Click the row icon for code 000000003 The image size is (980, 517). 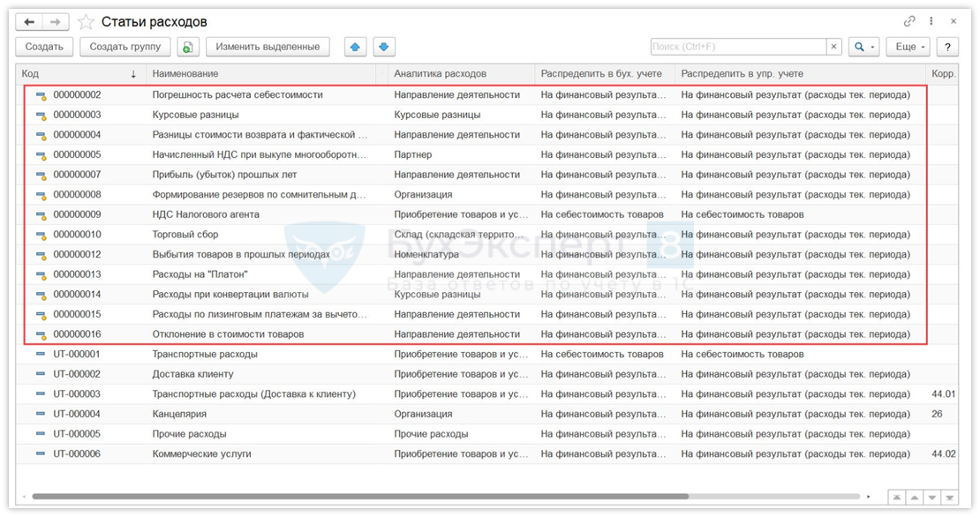pos(41,115)
